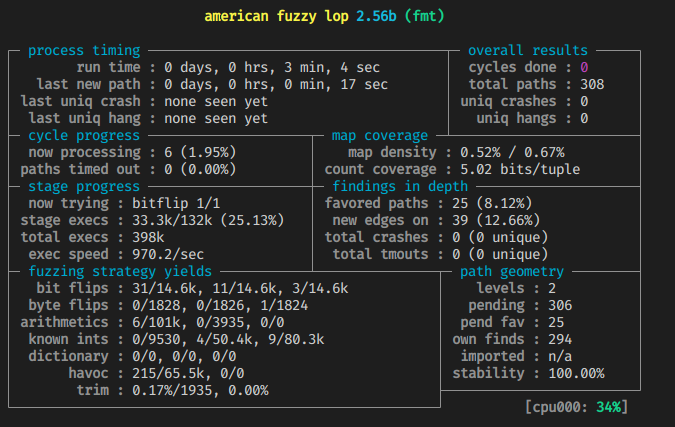Screen dimensions: 675x427
Task: Click exec speed value '970.2/sec'
Action: pos(168,254)
